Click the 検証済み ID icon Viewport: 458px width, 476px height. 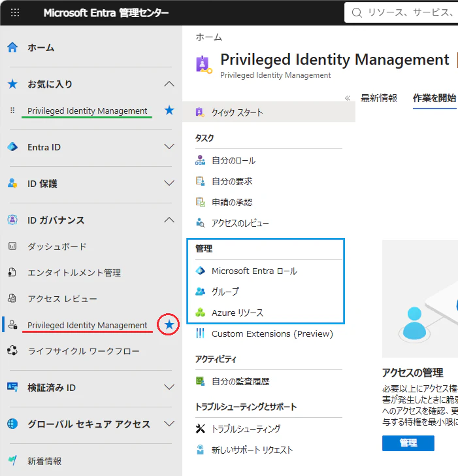point(12,387)
